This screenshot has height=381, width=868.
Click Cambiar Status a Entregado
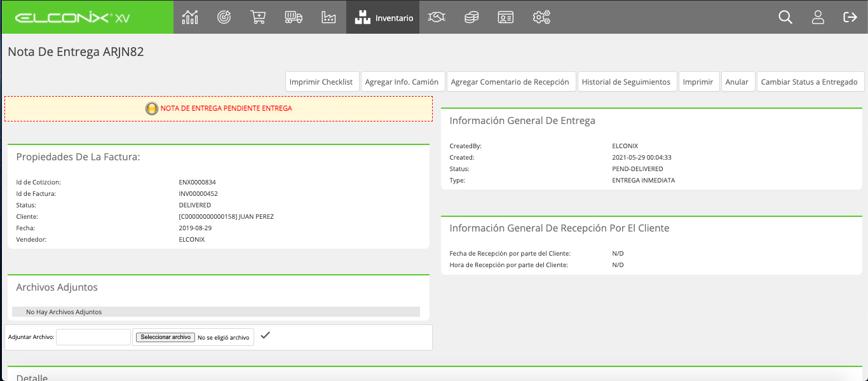(811, 82)
